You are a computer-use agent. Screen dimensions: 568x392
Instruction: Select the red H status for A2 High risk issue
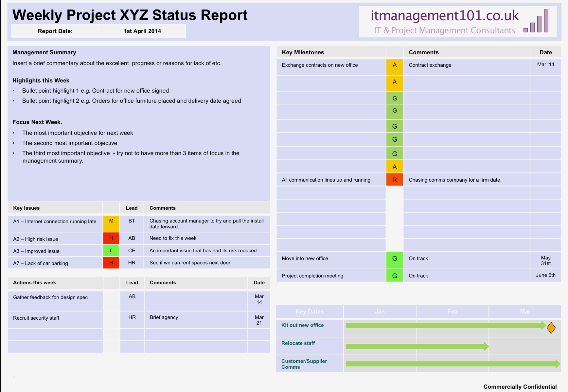coord(111,238)
